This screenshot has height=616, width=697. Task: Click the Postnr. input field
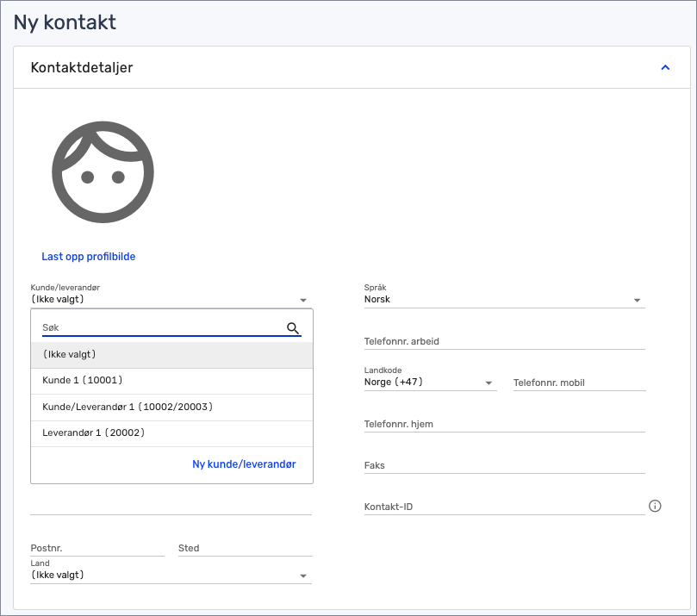pos(97,548)
